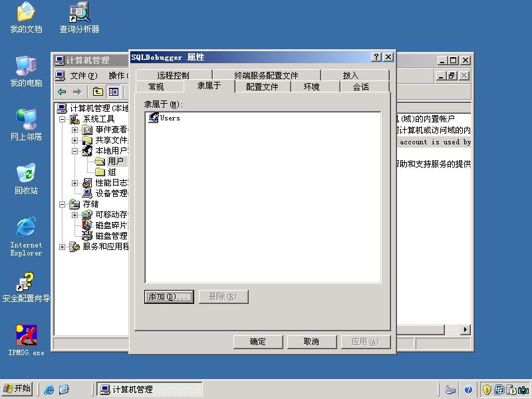Switch to the 环境 tab
The image size is (532, 399).
click(x=312, y=87)
